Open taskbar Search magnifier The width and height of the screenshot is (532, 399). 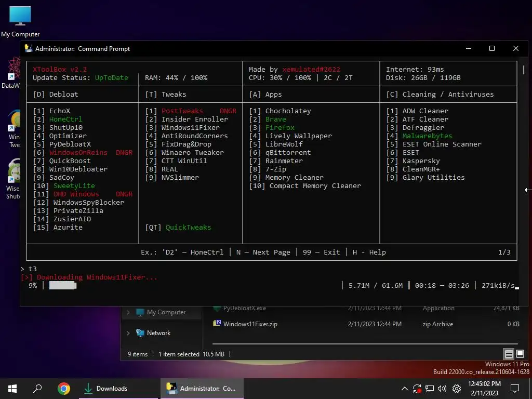tap(37, 389)
